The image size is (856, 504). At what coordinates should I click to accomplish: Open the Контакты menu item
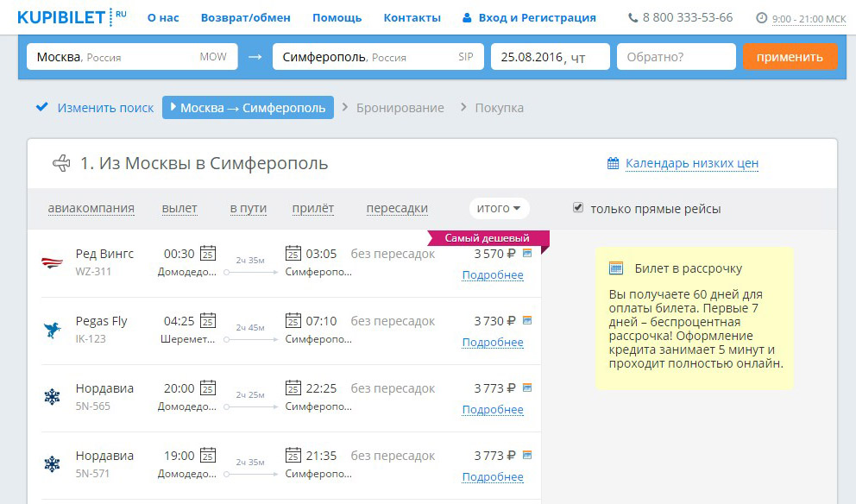(x=412, y=17)
